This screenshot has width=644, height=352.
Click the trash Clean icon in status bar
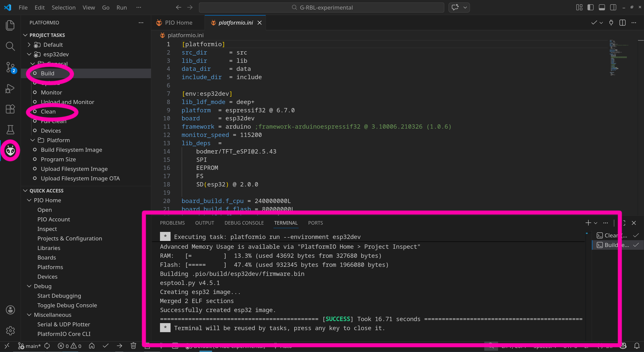tap(133, 346)
